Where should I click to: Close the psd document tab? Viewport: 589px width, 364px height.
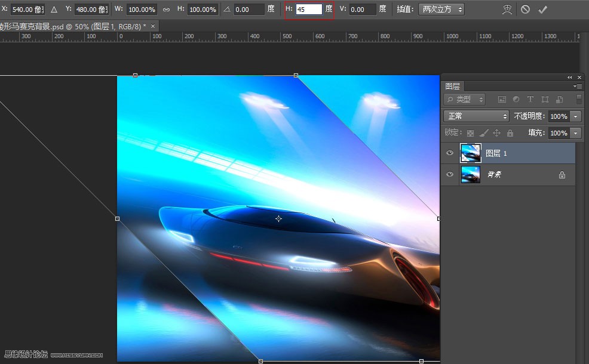point(153,26)
